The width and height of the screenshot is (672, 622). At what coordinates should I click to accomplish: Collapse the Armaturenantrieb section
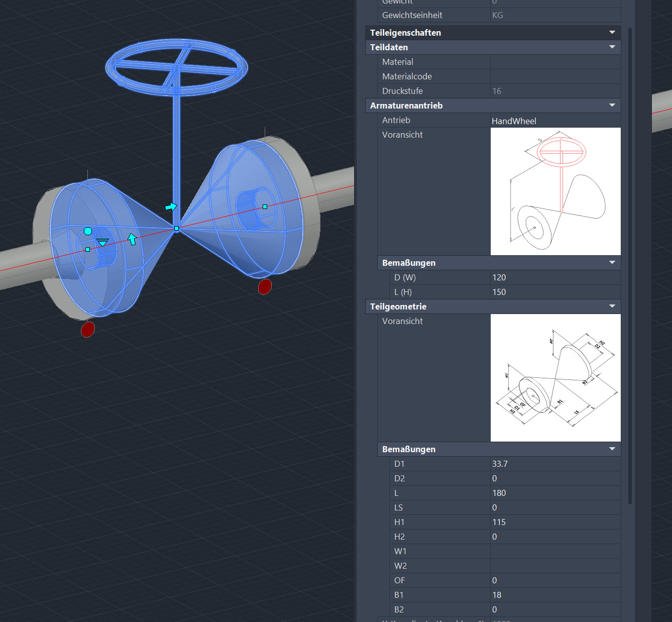[x=612, y=106]
